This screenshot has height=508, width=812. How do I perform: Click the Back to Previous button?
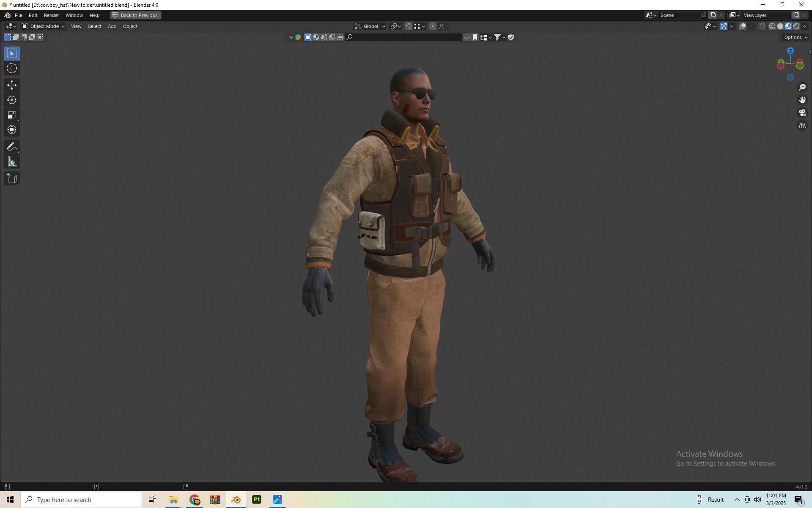(136, 15)
